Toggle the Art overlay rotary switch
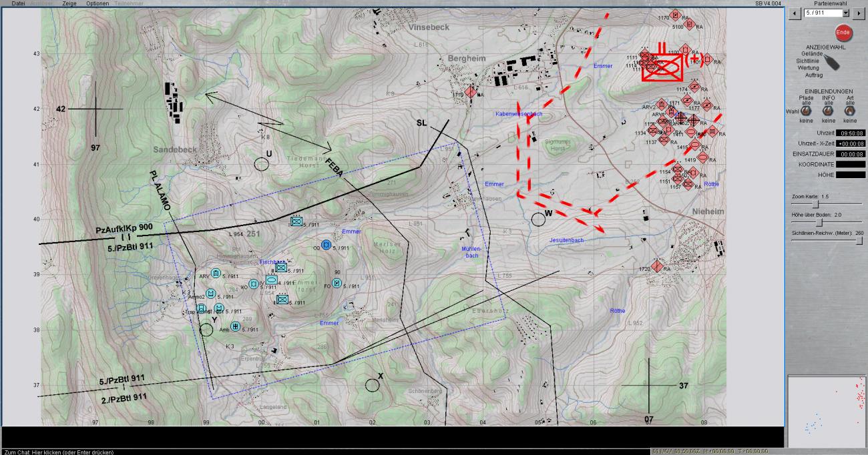 pos(850,111)
